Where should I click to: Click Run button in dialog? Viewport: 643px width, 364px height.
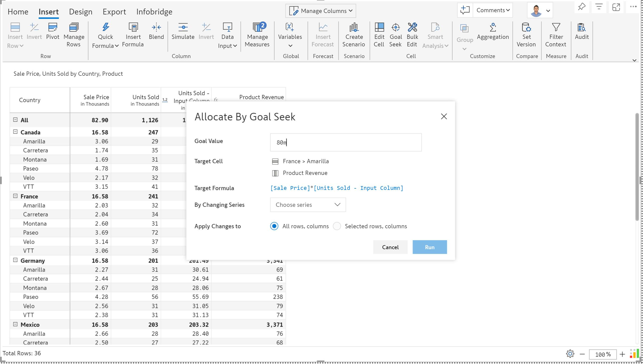pyautogui.click(x=429, y=247)
